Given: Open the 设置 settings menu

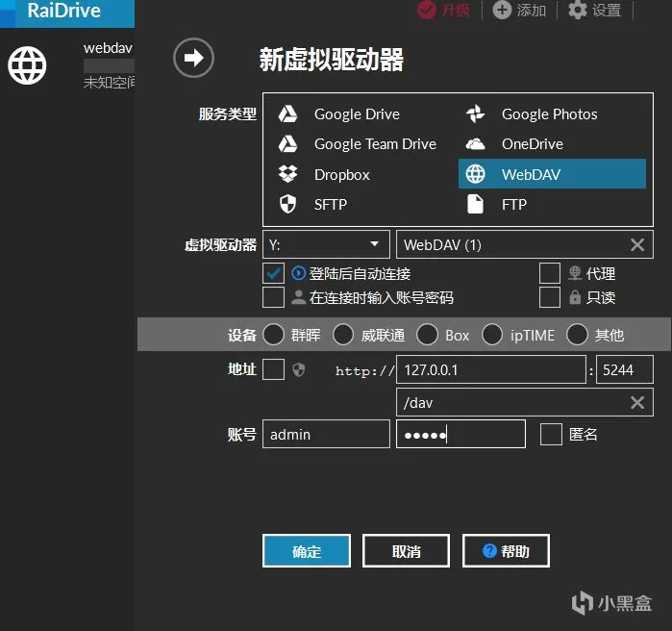Looking at the screenshot, I should pyautogui.click(x=595, y=10).
